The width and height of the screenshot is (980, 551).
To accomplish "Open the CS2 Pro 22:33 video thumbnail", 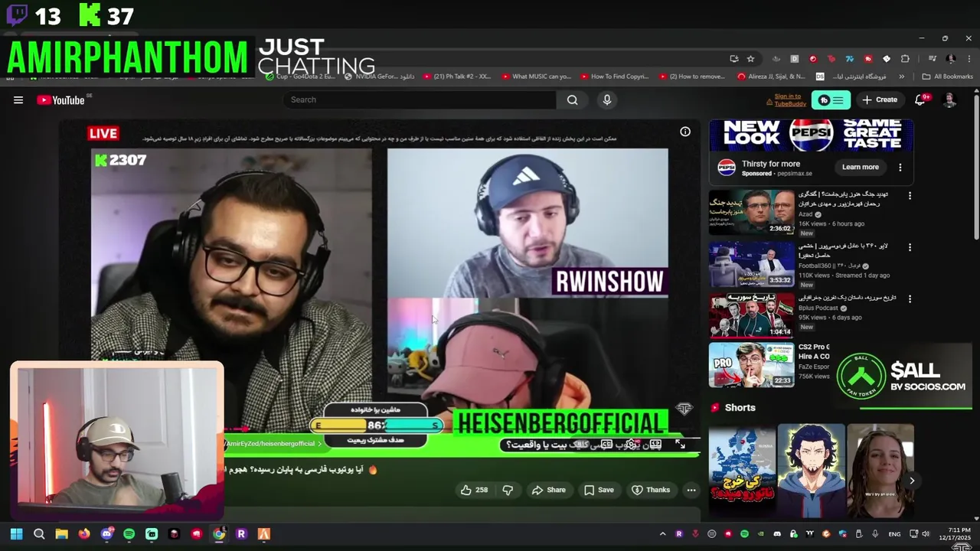I will click(751, 365).
